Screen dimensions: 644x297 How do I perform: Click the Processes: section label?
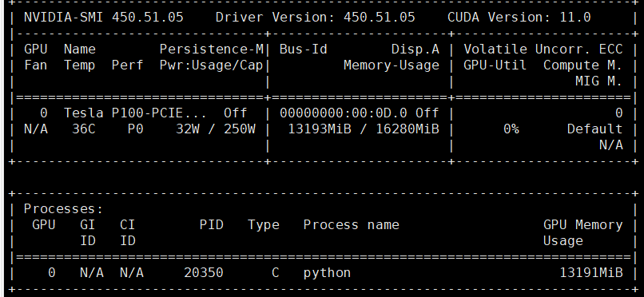[x=64, y=209]
